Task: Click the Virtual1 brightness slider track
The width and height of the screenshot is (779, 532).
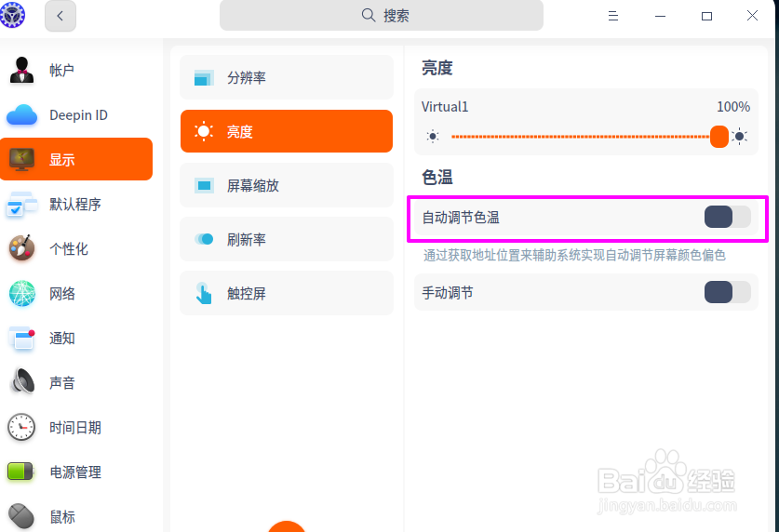Action: click(x=581, y=137)
